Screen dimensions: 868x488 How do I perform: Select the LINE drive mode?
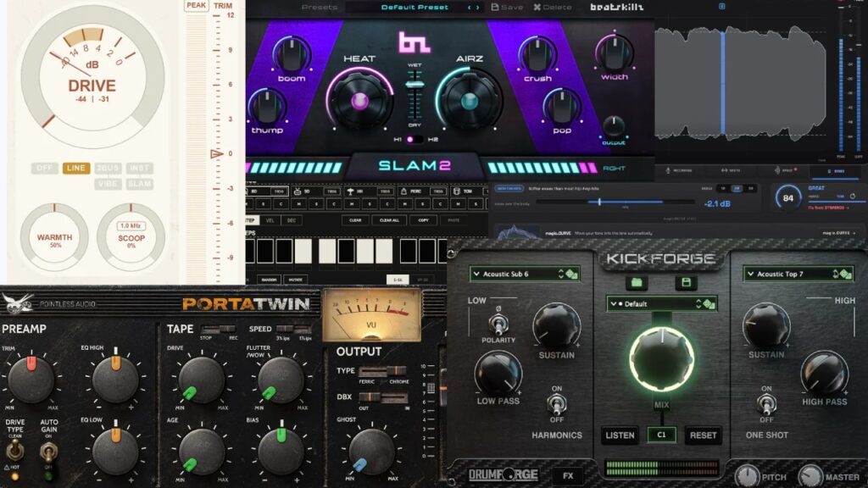(x=76, y=169)
